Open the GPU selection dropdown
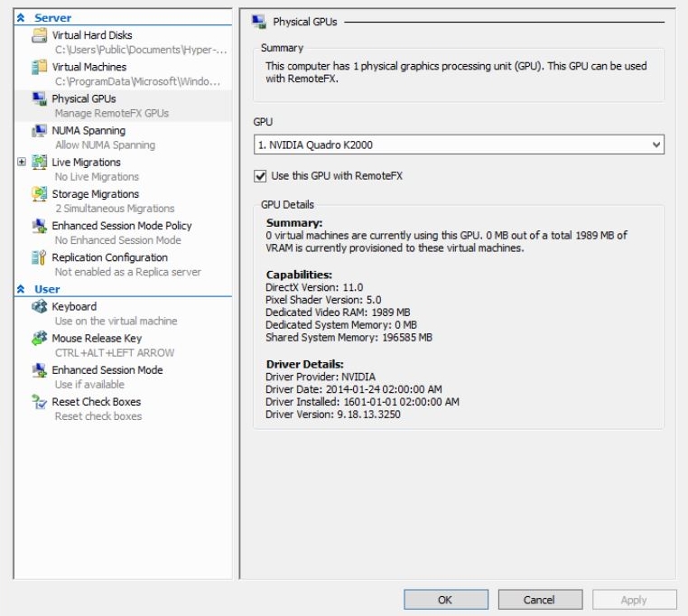The width and height of the screenshot is (688, 616). click(656, 145)
